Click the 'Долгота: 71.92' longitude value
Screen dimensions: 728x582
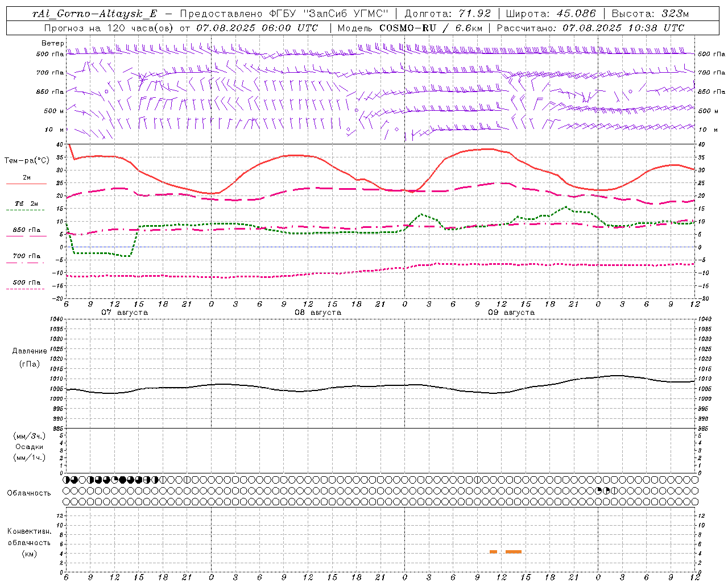tap(447, 14)
